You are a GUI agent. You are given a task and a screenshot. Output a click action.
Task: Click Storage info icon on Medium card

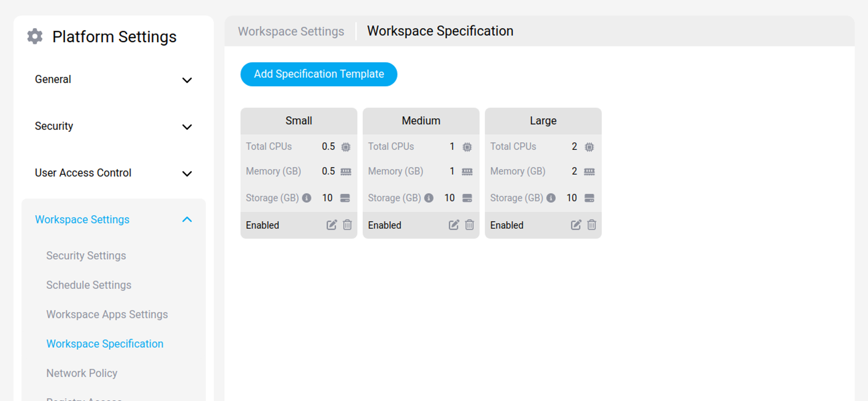pyautogui.click(x=428, y=198)
